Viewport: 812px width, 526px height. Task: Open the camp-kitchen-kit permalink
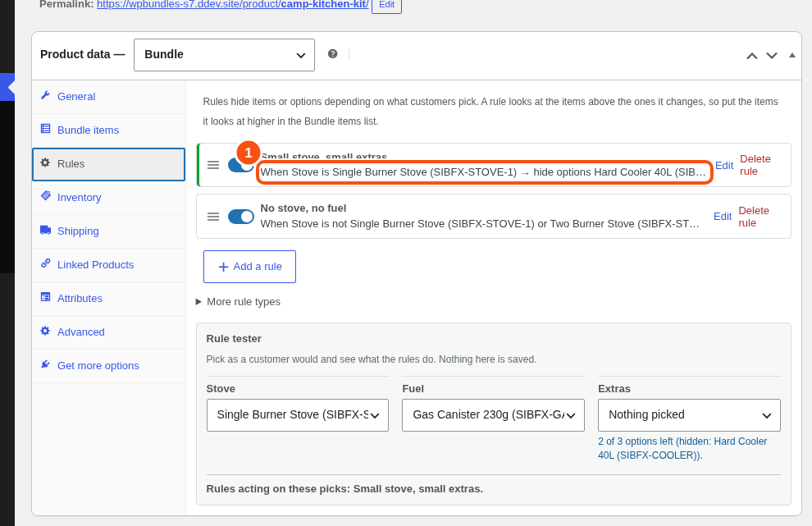point(232,5)
